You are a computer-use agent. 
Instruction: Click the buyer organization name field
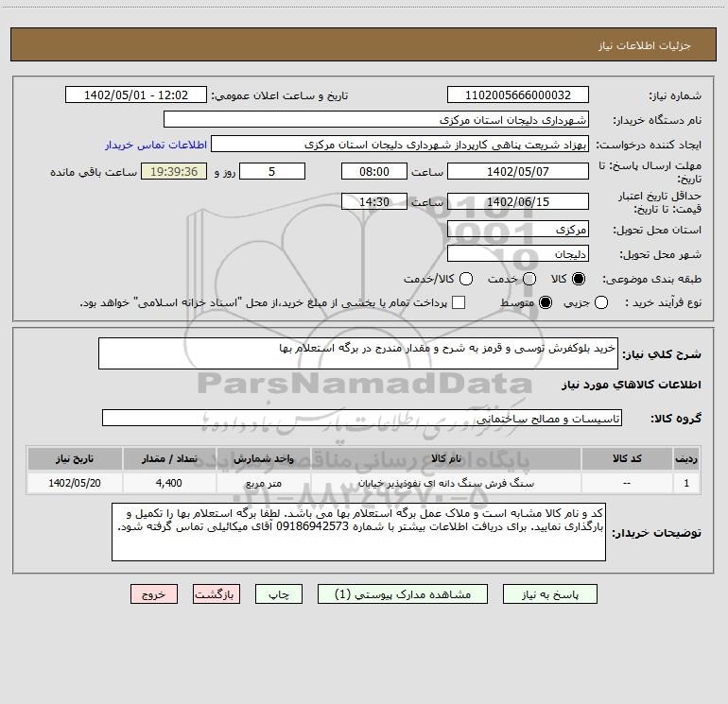point(376,120)
